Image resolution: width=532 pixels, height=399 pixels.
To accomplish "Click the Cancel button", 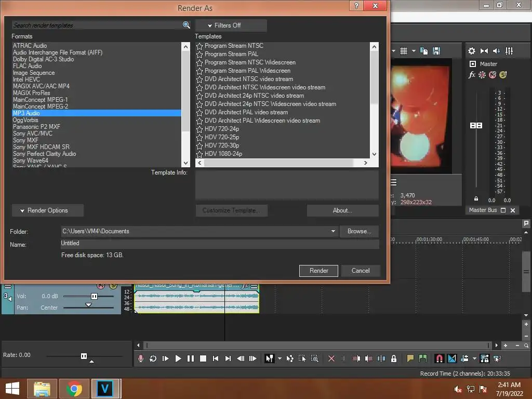I will click(361, 271).
